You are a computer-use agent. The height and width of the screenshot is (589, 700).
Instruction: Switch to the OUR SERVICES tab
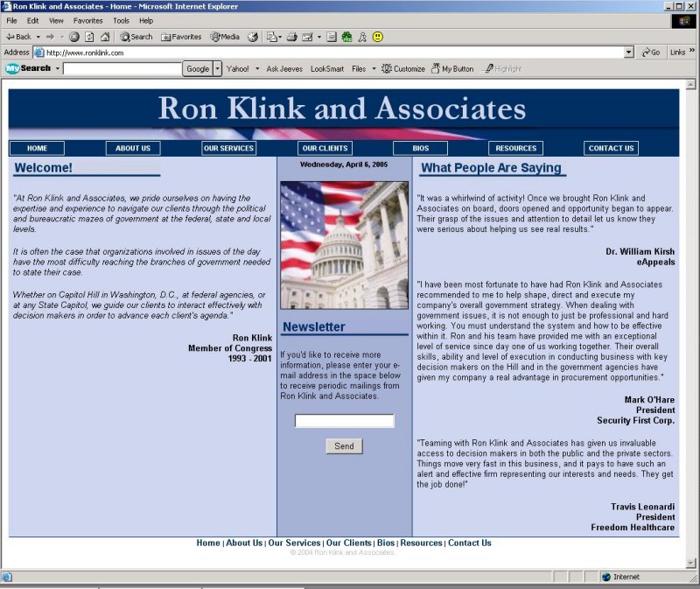click(x=228, y=148)
